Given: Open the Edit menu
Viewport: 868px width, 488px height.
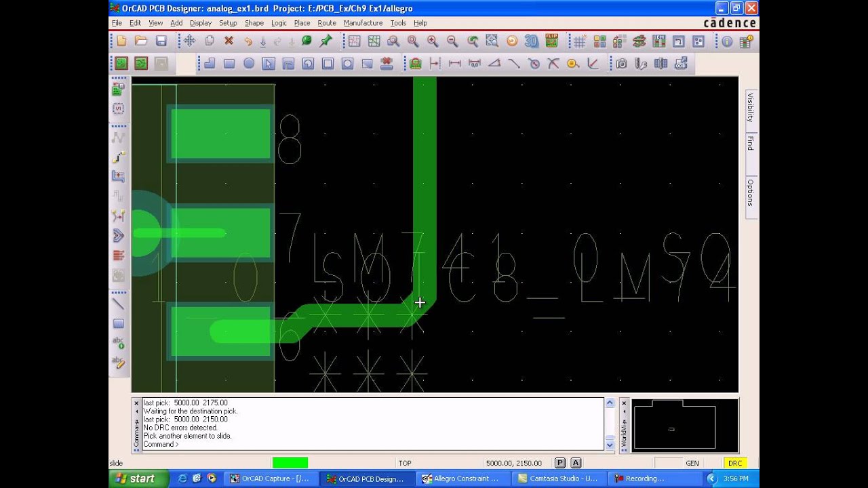Looking at the screenshot, I should point(135,23).
